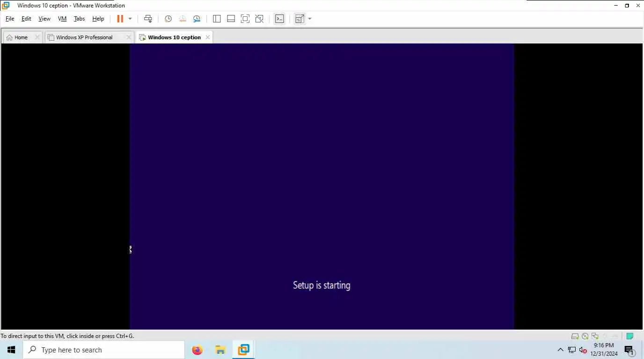
Task: Switch to Unity mode
Action: pyautogui.click(x=259, y=19)
